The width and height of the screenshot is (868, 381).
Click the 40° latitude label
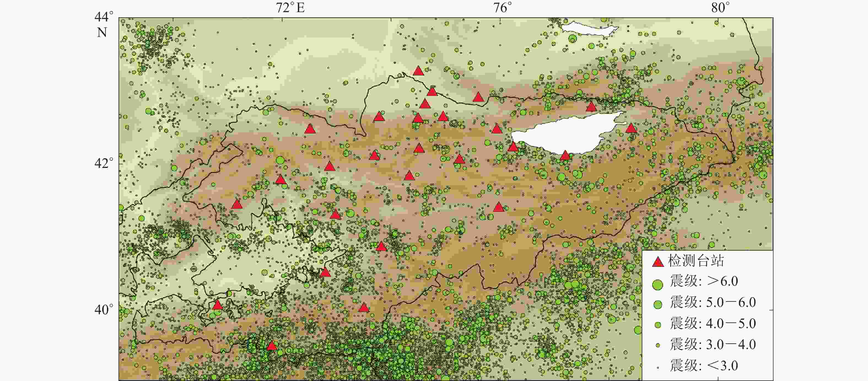[104, 310]
